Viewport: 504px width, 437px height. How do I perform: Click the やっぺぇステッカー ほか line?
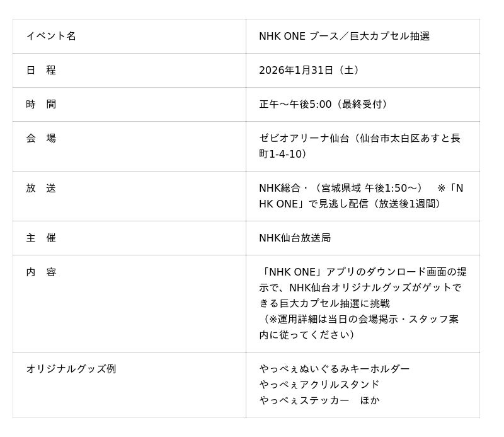(x=319, y=400)
